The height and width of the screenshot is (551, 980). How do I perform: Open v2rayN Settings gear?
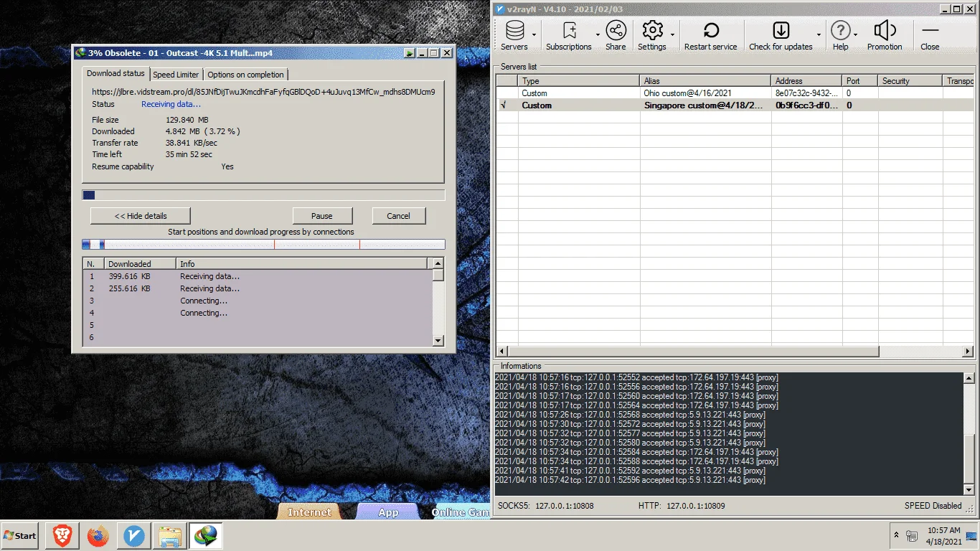click(x=652, y=35)
